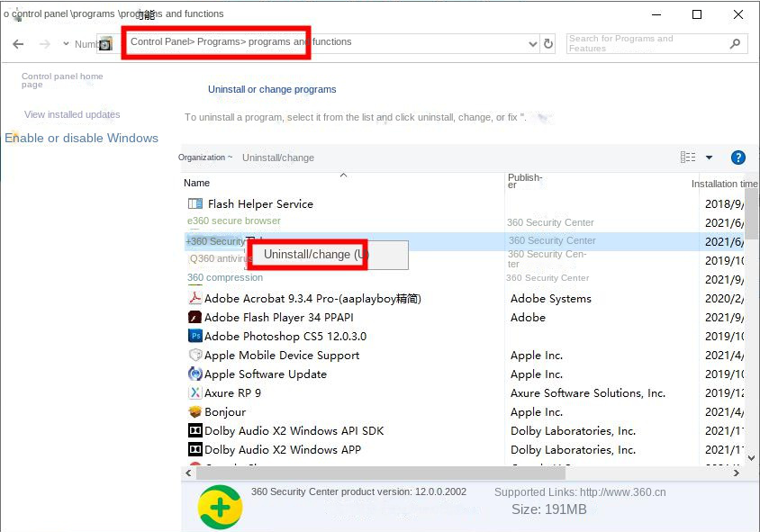
Task: Open help via the blue question mark icon
Action: point(738,157)
